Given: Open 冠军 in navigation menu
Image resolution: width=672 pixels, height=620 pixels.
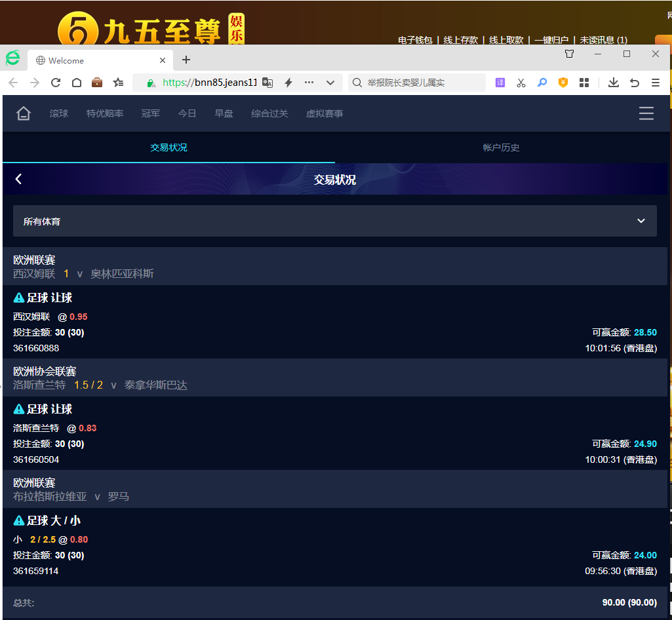Looking at the screenshot, I should pyautogui.click(x=150, y=113).
